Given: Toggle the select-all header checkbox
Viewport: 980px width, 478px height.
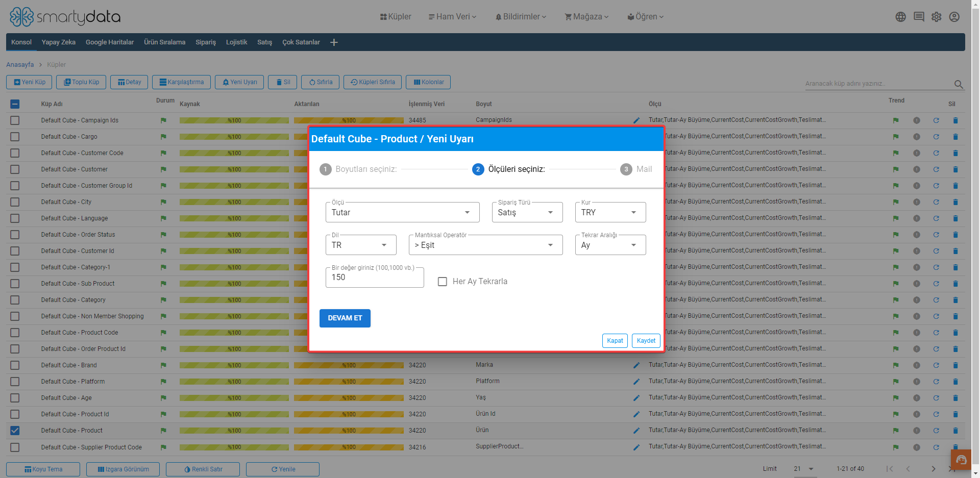Looking at the screenshot, I should pos(15,104).
